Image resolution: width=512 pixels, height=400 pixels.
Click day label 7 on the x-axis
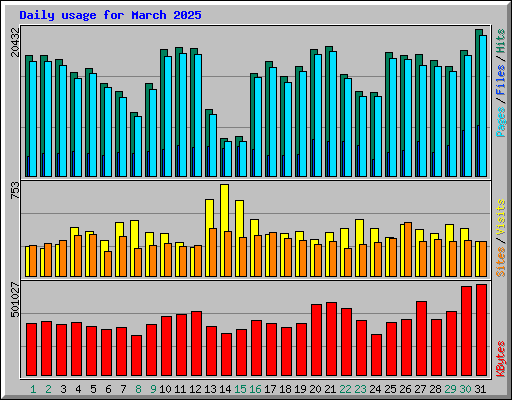tap(123, 389)
